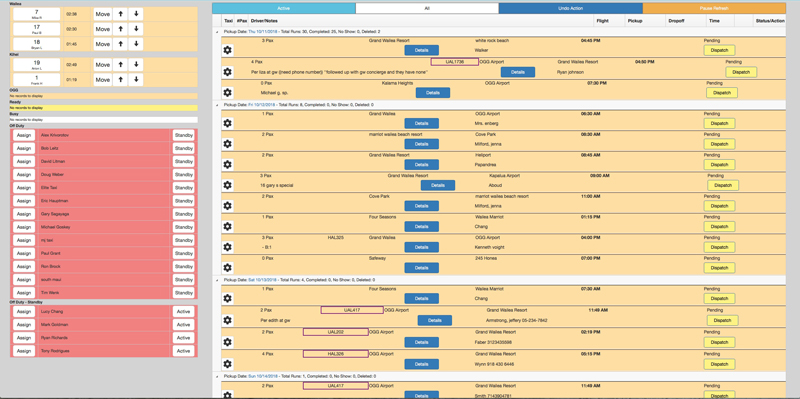Open gear menu for Kenneth voight run
The width and height of the screenshot is (800, 399).
point(228,247)
